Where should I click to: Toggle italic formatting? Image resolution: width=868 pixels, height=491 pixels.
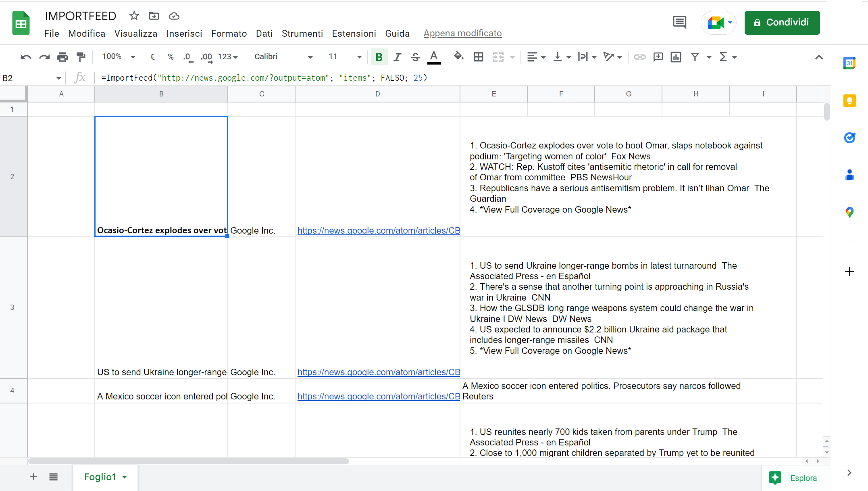point(397,57)
